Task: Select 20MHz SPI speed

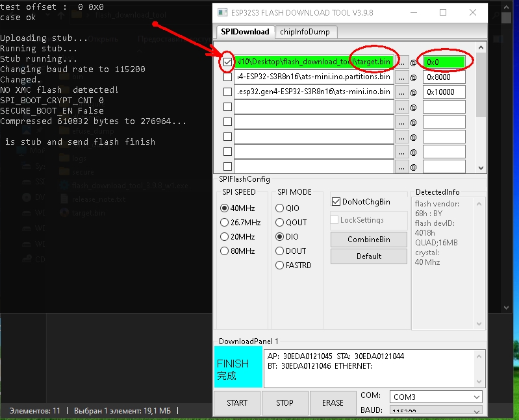Action: tap(238, 237)
